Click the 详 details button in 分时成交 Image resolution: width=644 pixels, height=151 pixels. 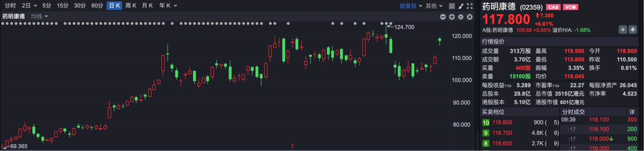coord(632,112)
